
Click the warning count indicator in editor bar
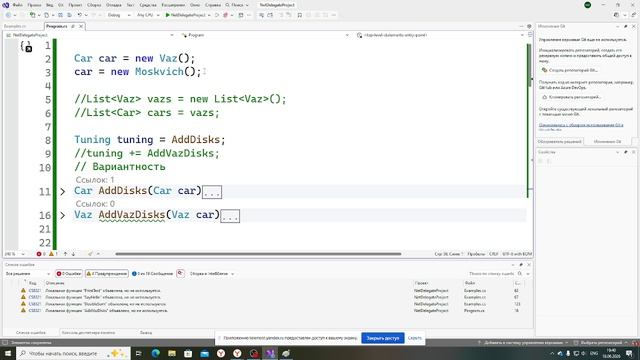[x=53, y=254]
